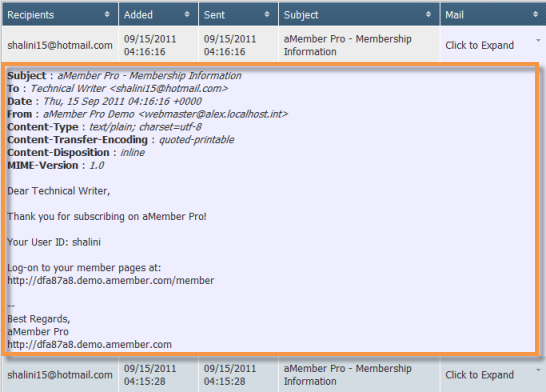Select recipient email in the 04:15:28 row
The image size is (546, 392).
60,375
